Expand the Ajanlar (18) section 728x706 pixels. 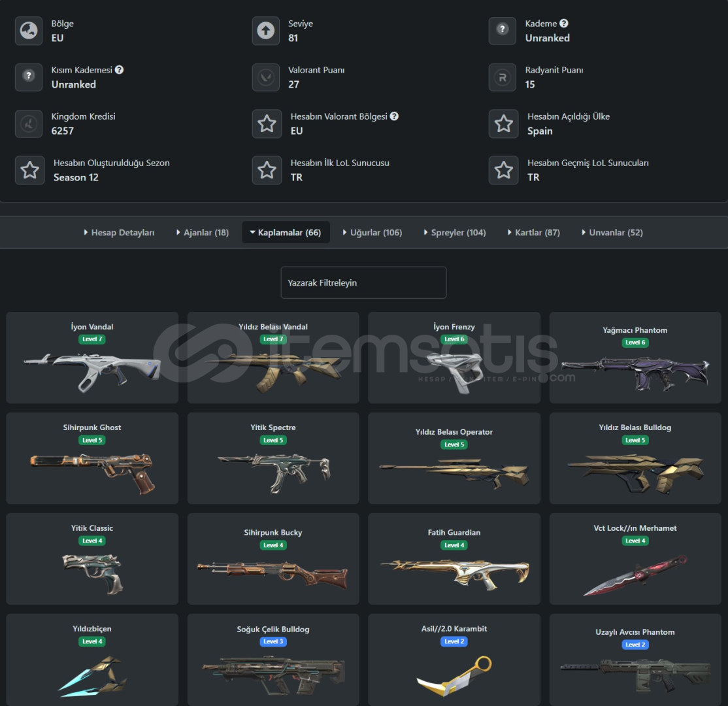coord(203,232)
